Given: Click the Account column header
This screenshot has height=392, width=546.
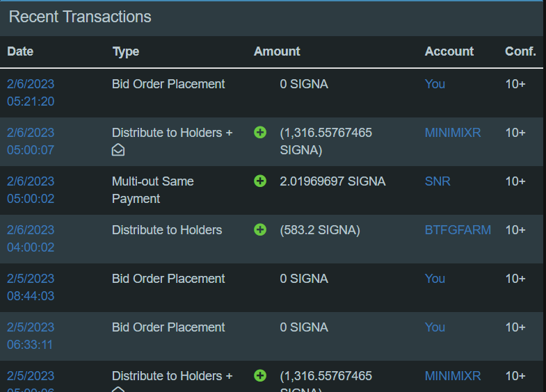Looking at the screenshot, I should [x=449, y=51].
